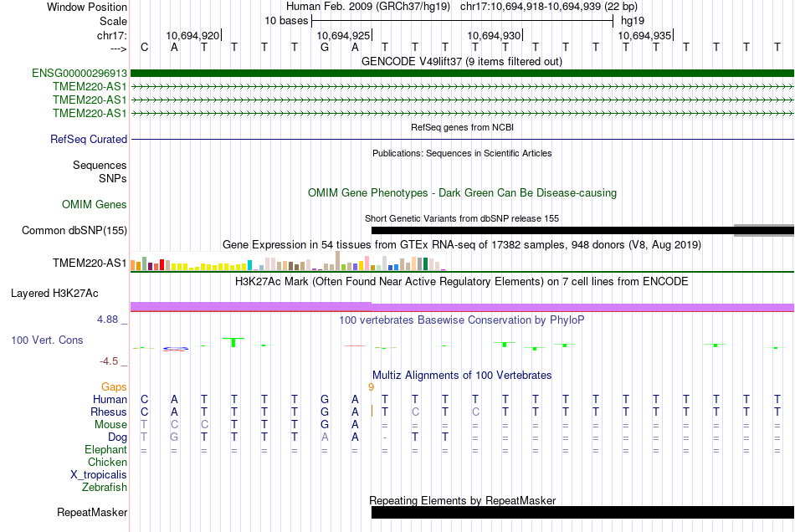Click the ---> sequence direction arrow
795x532 pixels.
coord(118,49)
